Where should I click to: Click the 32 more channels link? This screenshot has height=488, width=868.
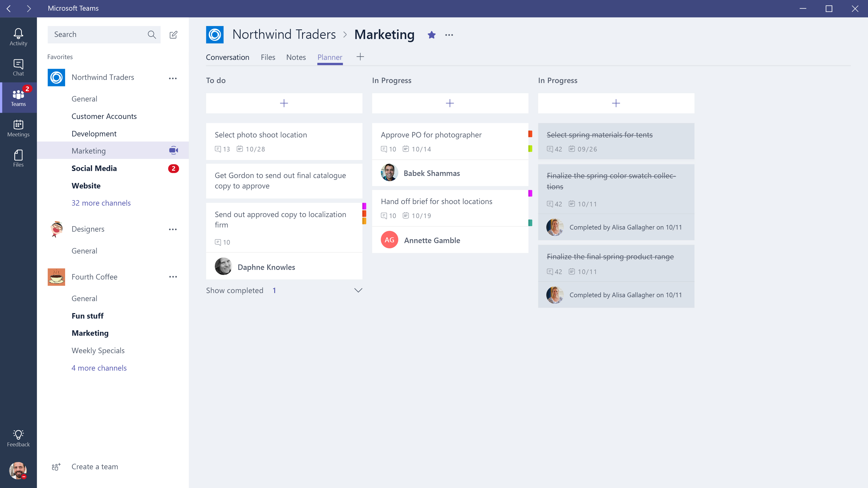pyautogui.click(x=101, y=203)
